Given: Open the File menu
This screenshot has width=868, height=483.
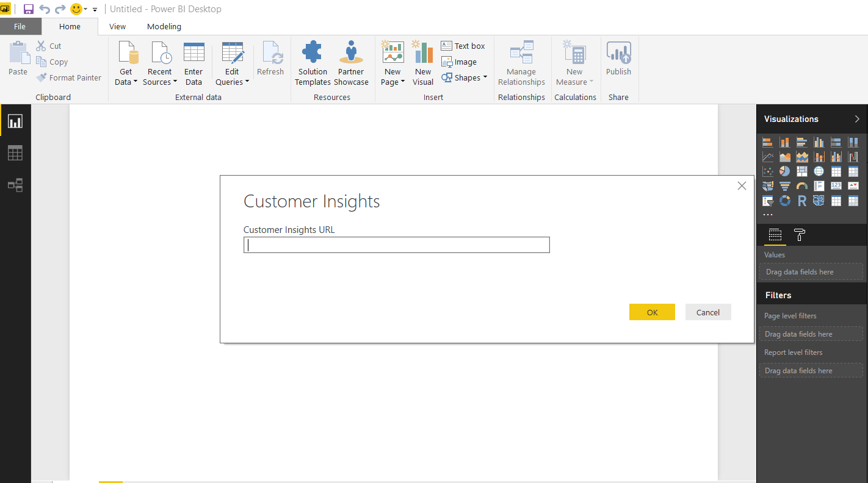Looking at the screenshot, I should point(21,26).
